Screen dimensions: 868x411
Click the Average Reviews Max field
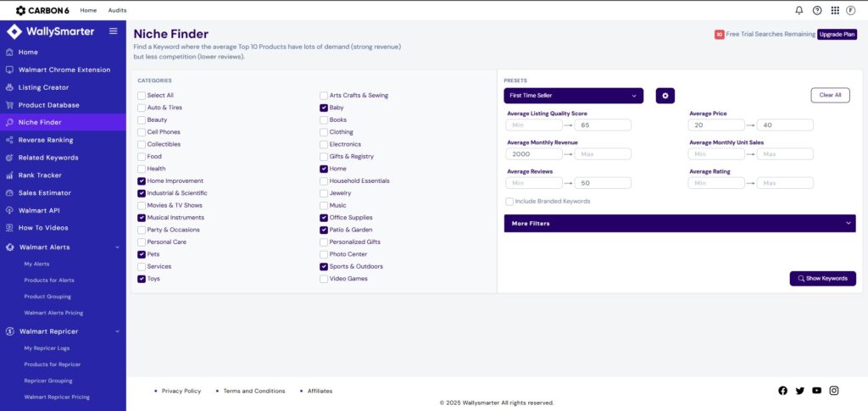tap(603, 183)
